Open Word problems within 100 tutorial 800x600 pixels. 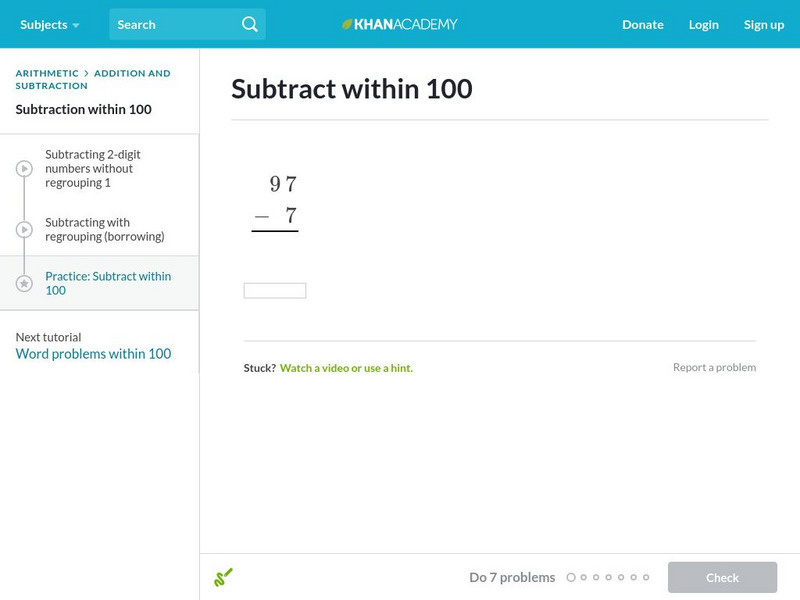pos(94,353)
